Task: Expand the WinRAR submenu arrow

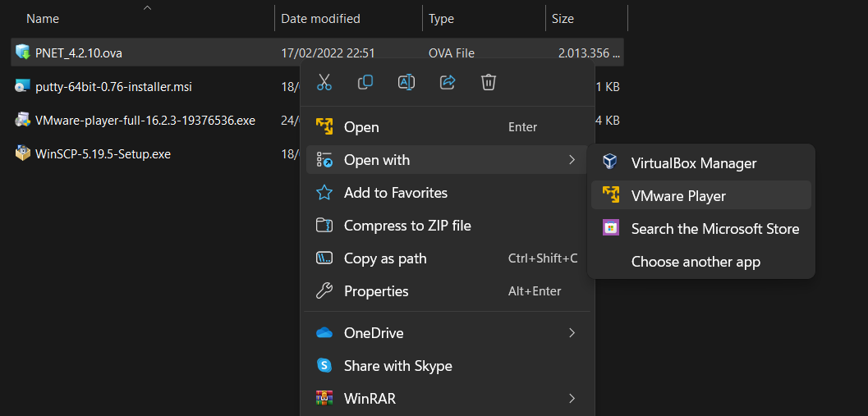Action: point(572,398)
